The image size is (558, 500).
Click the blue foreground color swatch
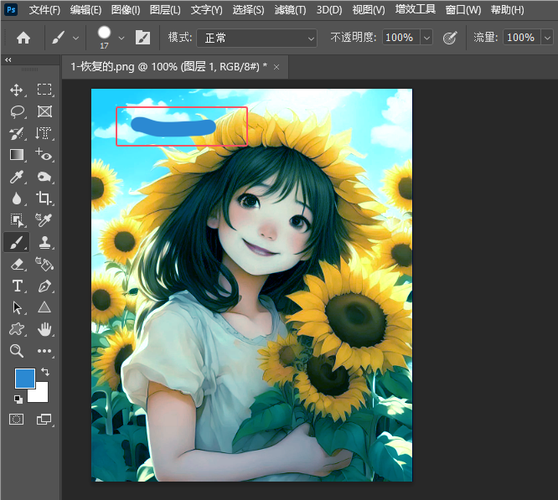point(25,379)
